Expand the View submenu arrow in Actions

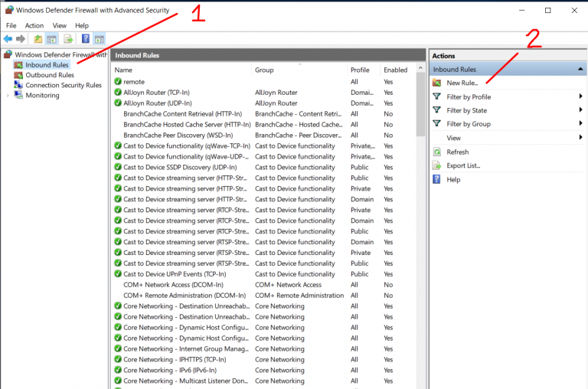[x=580, y=137]
